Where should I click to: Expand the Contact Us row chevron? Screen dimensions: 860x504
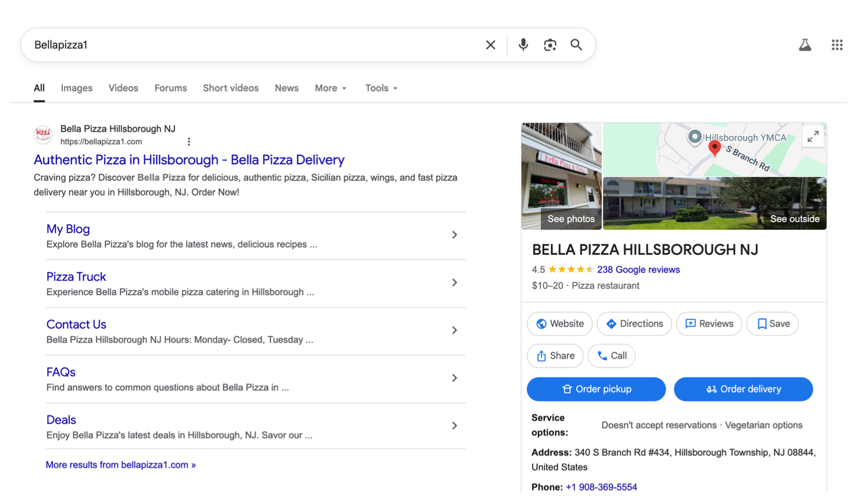pos(455,330)
